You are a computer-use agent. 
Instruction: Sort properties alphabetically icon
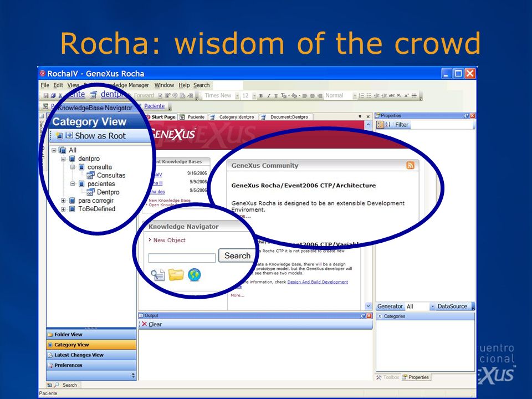point(387,125)
